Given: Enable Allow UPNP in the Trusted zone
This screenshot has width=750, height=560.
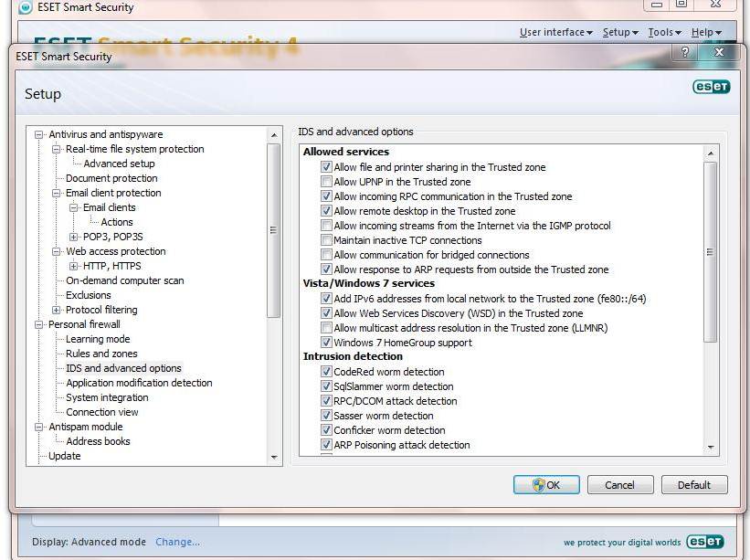Looking at the screenshot, I should pos(326,182).
